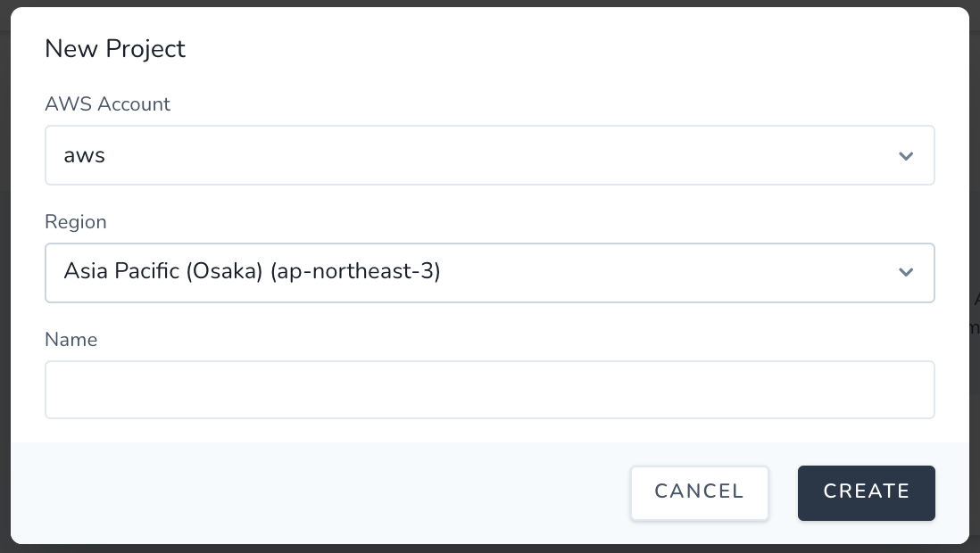Image resolution: width=980 pixels, height=553 pixels.
Task: Click the AWS Account dropdown chevron icon
Action: click(x=906, y=156)
